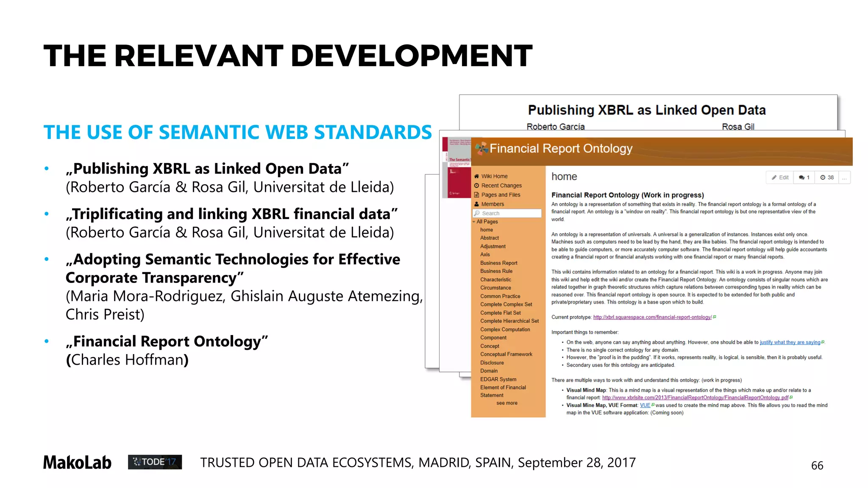Collapse the All Pages tree
Image resolution: width=868 pixels, height=488 pixels.
tap(474, 222)
